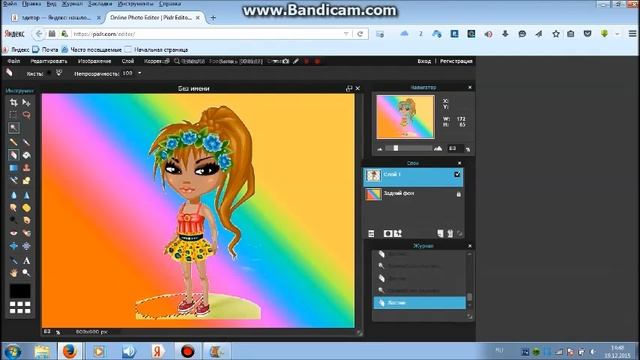Select the Eraser tool in toolbox

click(13, 155)
